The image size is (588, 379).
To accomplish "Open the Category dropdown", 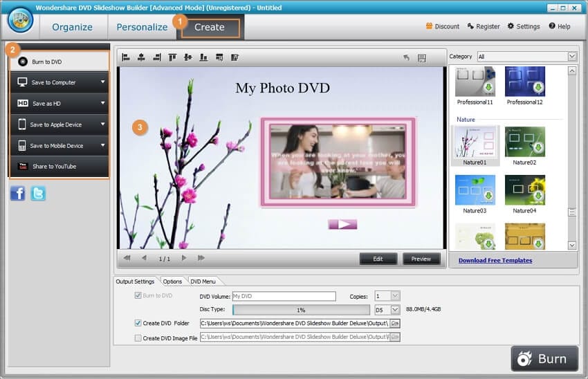I will pos(572,56).
